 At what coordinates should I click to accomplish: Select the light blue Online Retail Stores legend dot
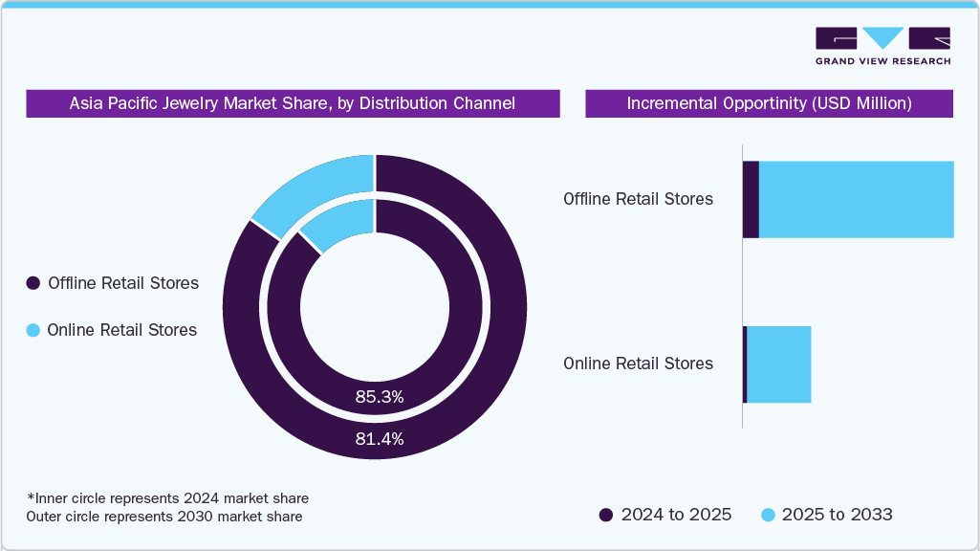(x=34, y=330)
